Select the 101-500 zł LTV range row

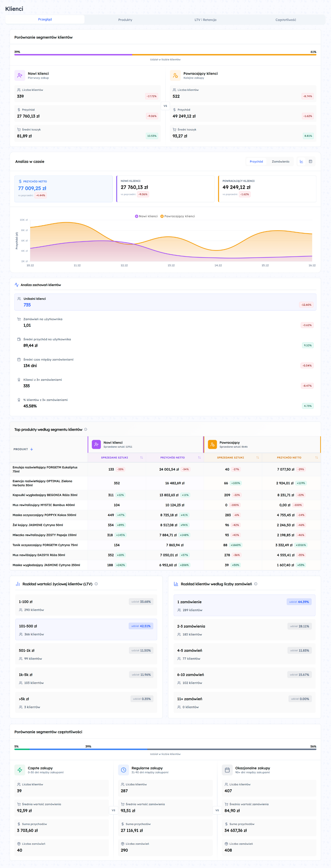86,630
